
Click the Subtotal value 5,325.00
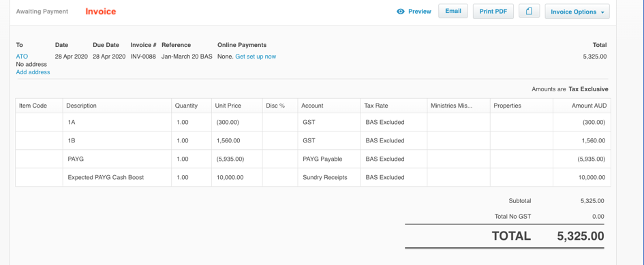(x=592, y=201)
